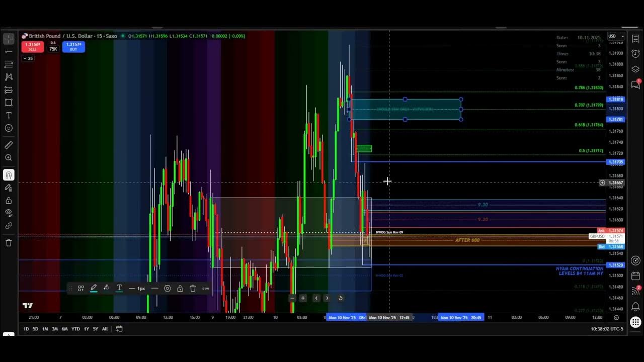
Task: Reset the chart view
Action: pos(340,298)
